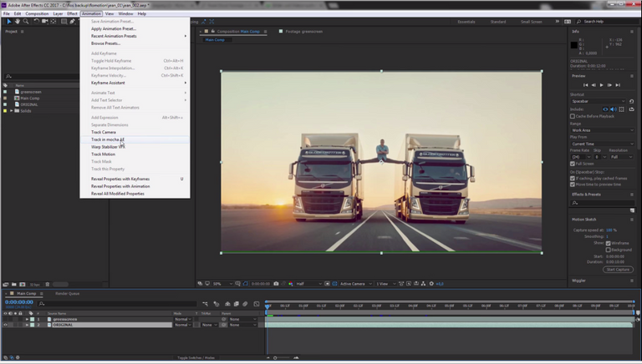Image resolution: width=642 pixels, height=364 pixels.
Task: Click the Show Channel color icon
Action: (x=291, y=283)
